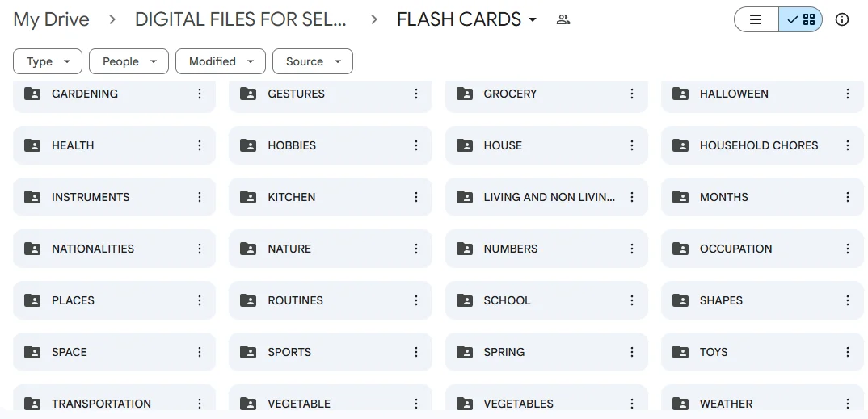Switch to list layout view
868x419 pixels.
click(x=756, y=20)
